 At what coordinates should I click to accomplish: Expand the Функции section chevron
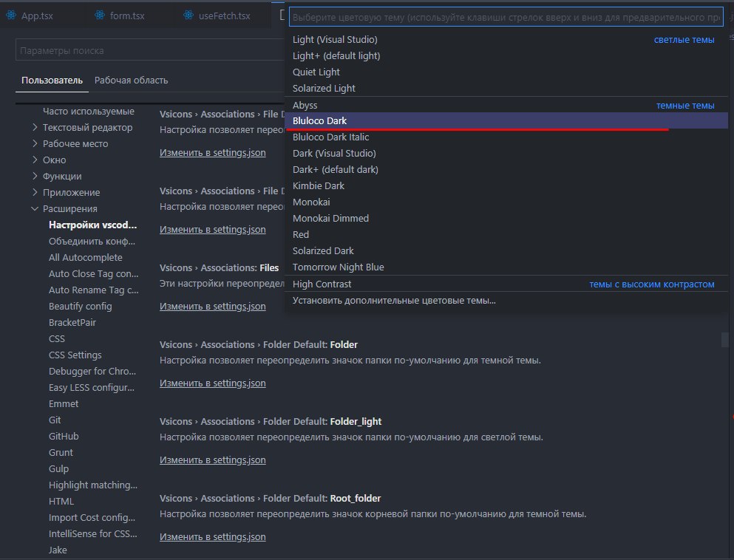pos(35,176)
